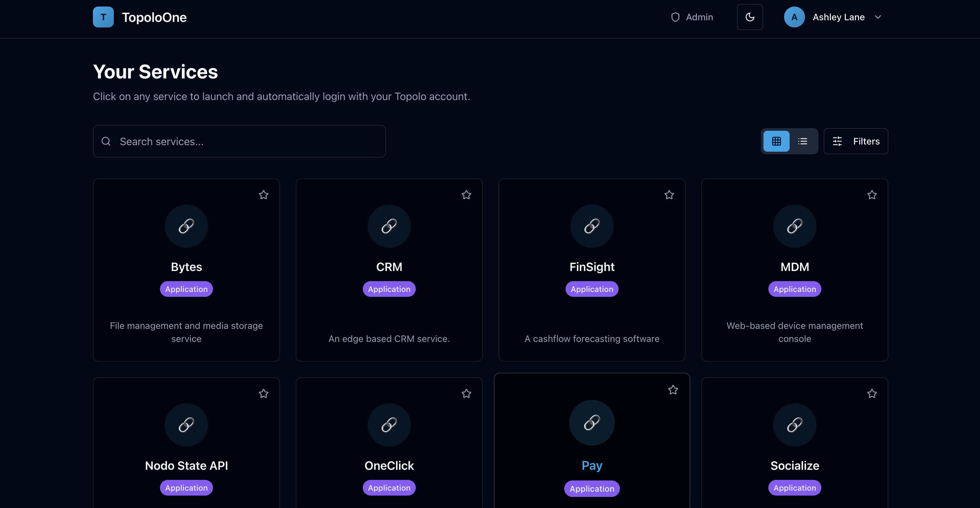Favorite the Socialize service
Viewport: 980px width, 508px height.
click(x=872, y=394)
